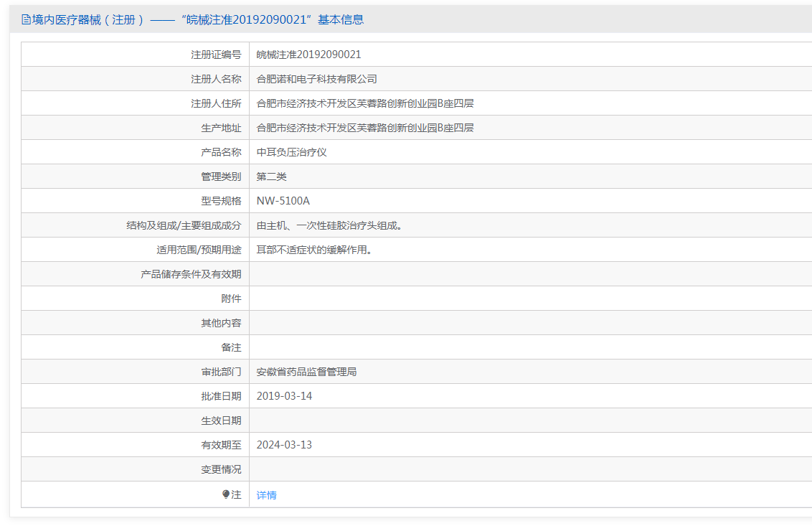Viewport: 812px width, 526px height.
Task: Click the 产品储存条件及有效期 label
Action: (x=191, y=274)
